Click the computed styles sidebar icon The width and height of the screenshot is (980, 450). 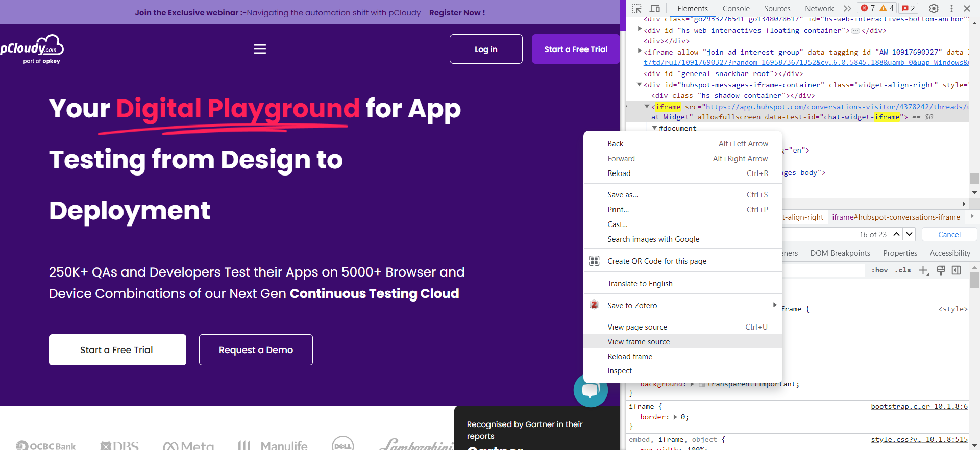pyautogui.click(x=957, y=270)
